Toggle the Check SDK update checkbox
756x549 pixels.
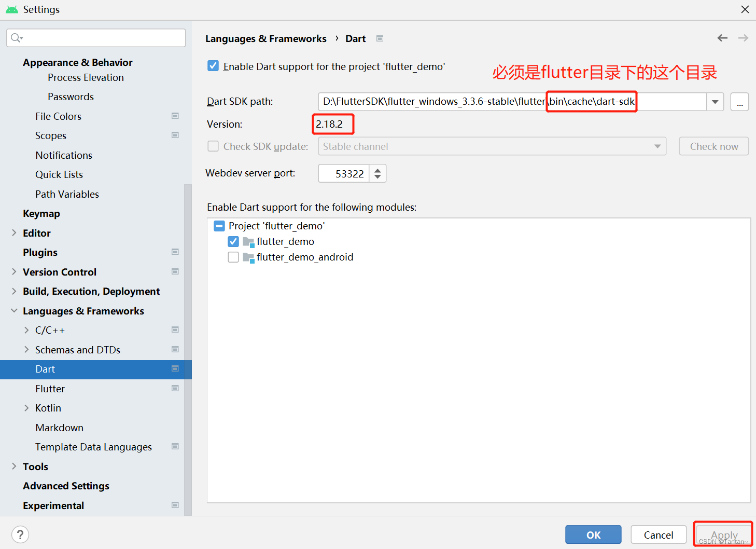click(x=213, y=146)
